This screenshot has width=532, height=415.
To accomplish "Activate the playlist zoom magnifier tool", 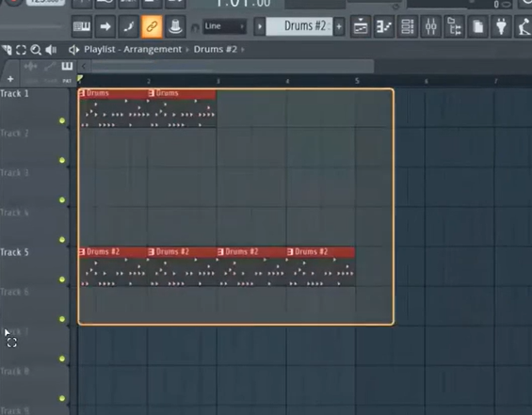I will (36, 50).
